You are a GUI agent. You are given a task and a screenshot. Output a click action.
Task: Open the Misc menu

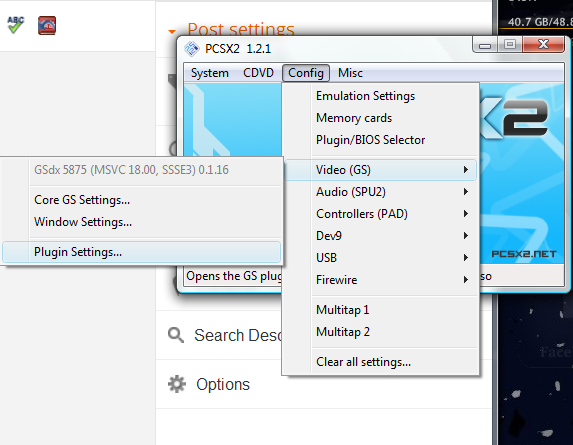(350, 73)
